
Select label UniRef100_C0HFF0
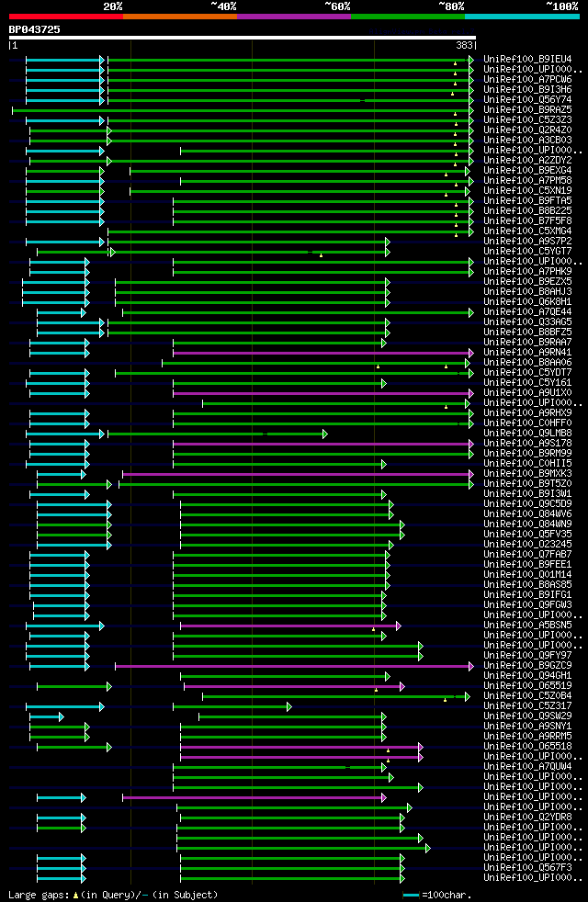click(x=527, y=423)
